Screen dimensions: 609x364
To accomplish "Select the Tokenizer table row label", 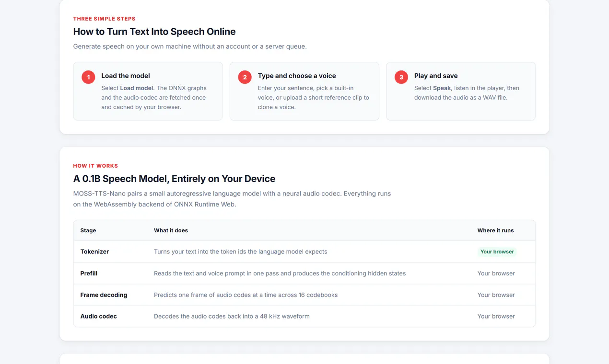I will [94, 251].
